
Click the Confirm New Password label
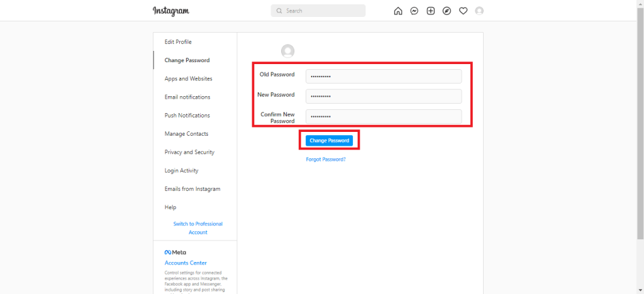click(x=277, y=117)
